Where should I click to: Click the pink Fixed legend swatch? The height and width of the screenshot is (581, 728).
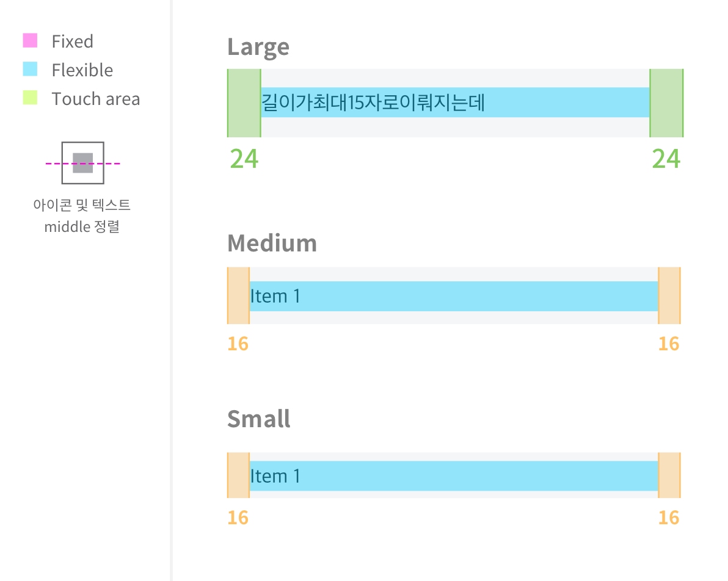[x=30, y=40]
